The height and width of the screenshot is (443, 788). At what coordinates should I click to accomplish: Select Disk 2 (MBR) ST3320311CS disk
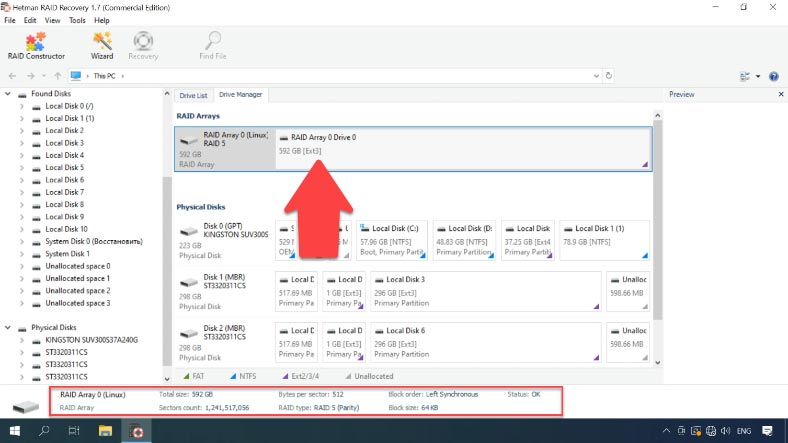tap(224, 343)
